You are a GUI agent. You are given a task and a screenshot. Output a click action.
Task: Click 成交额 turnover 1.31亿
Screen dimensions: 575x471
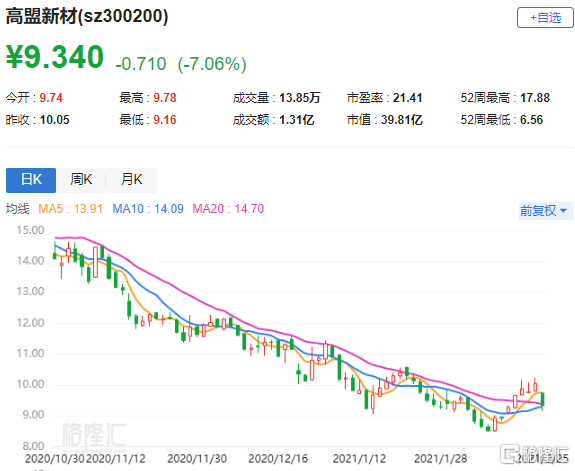[x=297, y=120]
